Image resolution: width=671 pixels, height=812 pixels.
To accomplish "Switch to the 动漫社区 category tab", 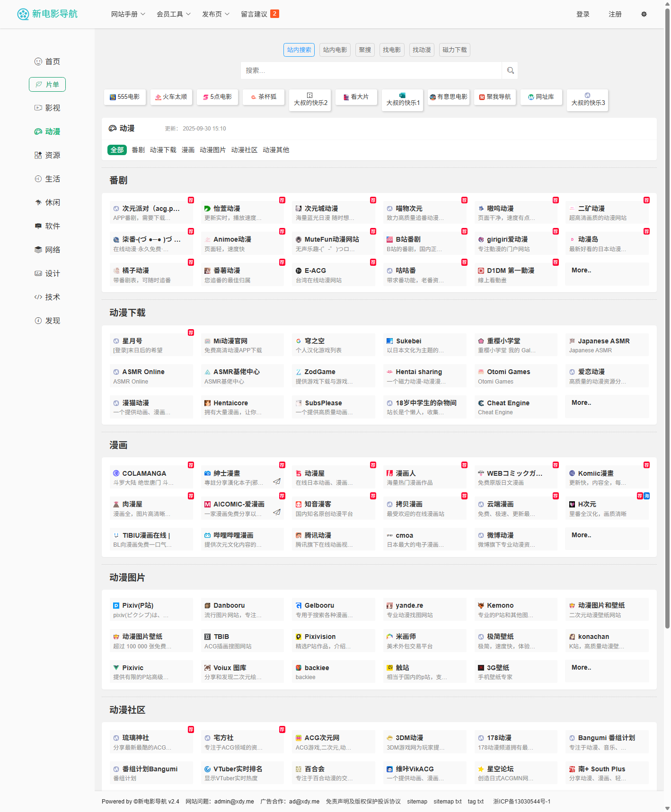I will 244,150.
